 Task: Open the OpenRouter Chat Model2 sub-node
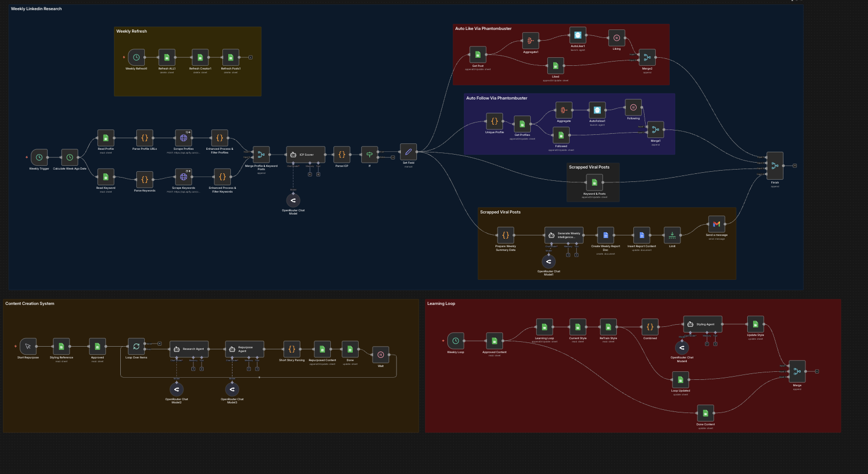[176, 389]
